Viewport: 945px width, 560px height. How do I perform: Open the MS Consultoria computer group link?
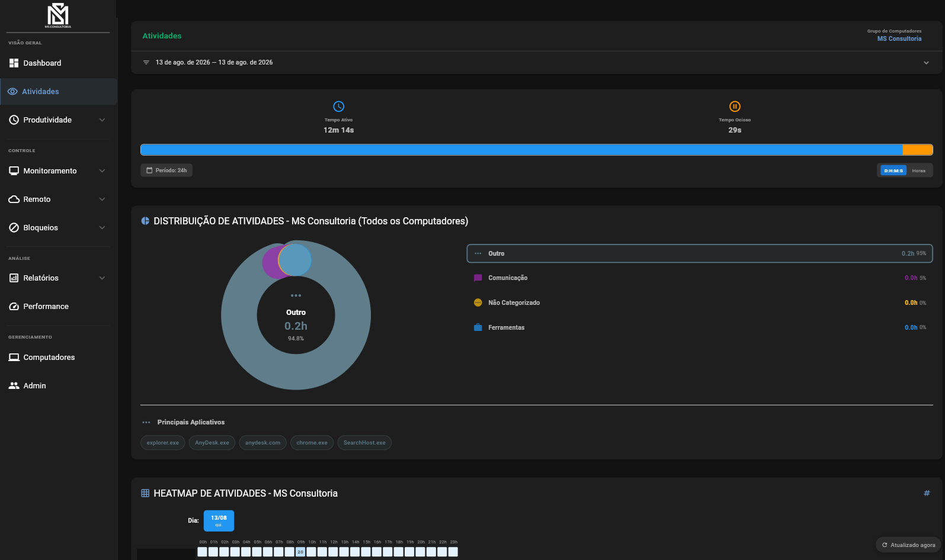pyautogui.click(x=899, y=38)
